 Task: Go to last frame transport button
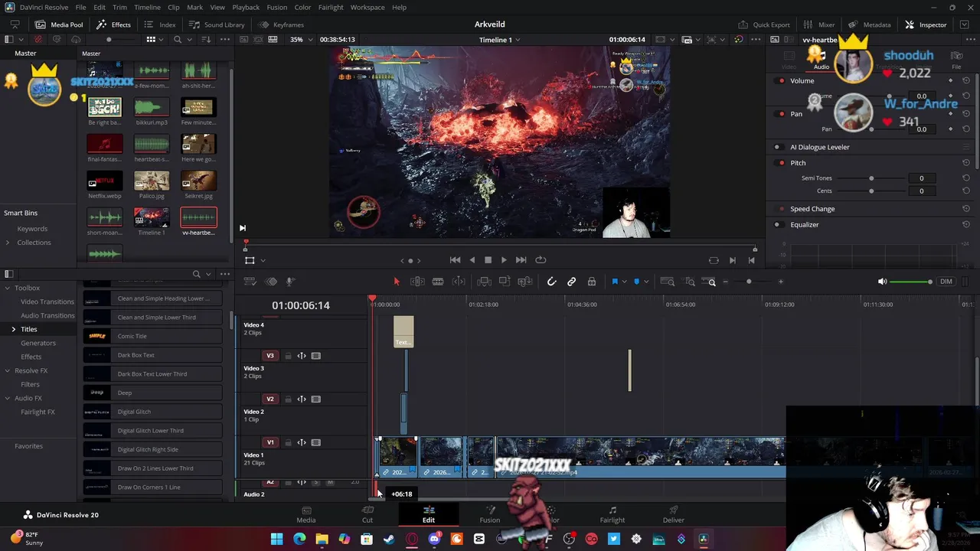[x=521, y=260]
